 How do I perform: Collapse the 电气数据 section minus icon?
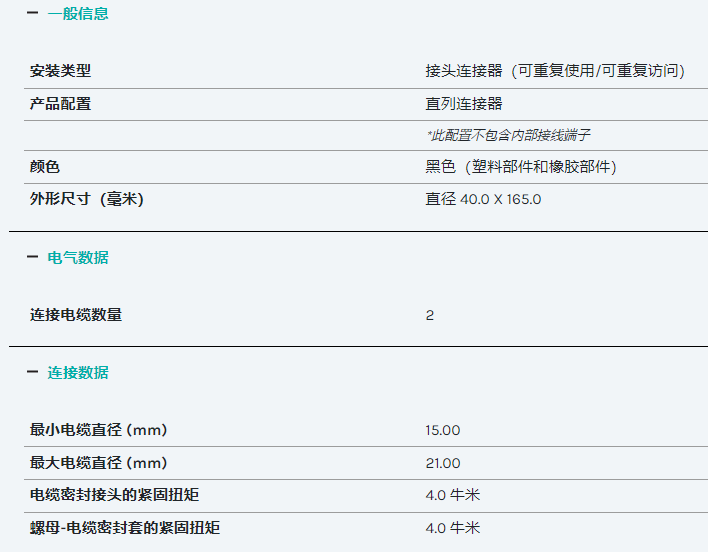coord(33,257)
